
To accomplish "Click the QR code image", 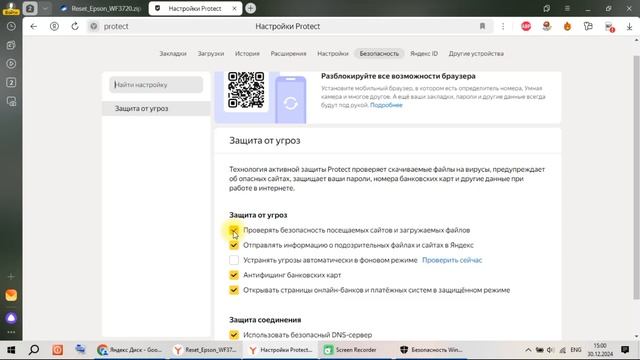I will 246,90.
